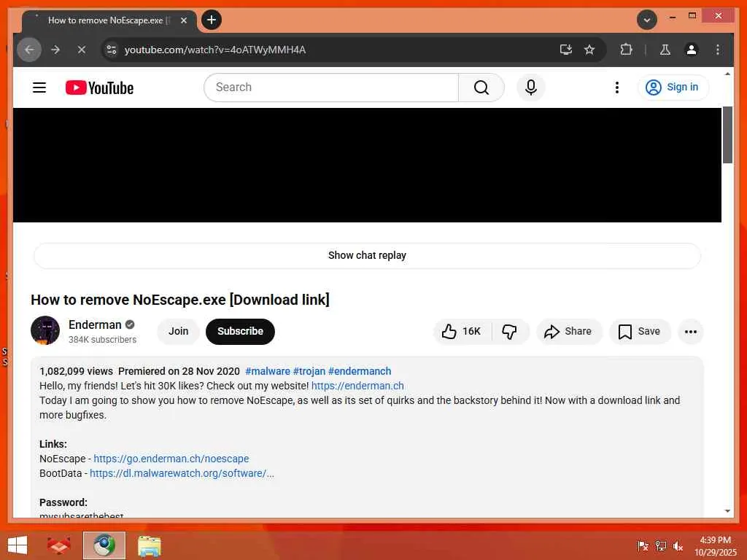Click the 'Premiered on 28 Nov 2020' text

tap(179, 371)
